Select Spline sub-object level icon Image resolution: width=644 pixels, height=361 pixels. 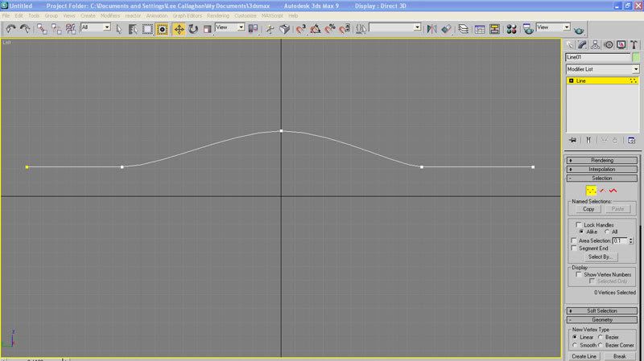pos(613,191)
